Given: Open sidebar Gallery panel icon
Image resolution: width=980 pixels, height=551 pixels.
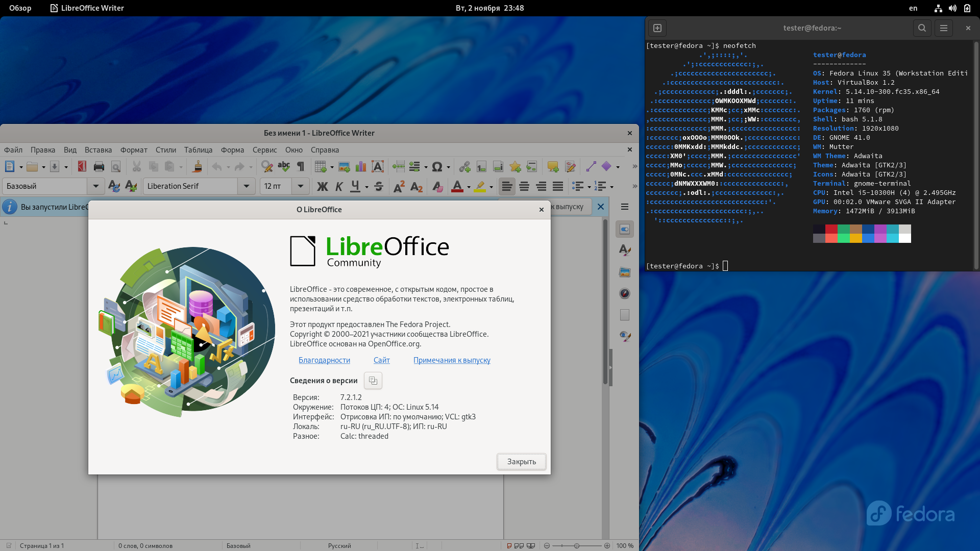Looking at the screenshot, I should [625, 272].
